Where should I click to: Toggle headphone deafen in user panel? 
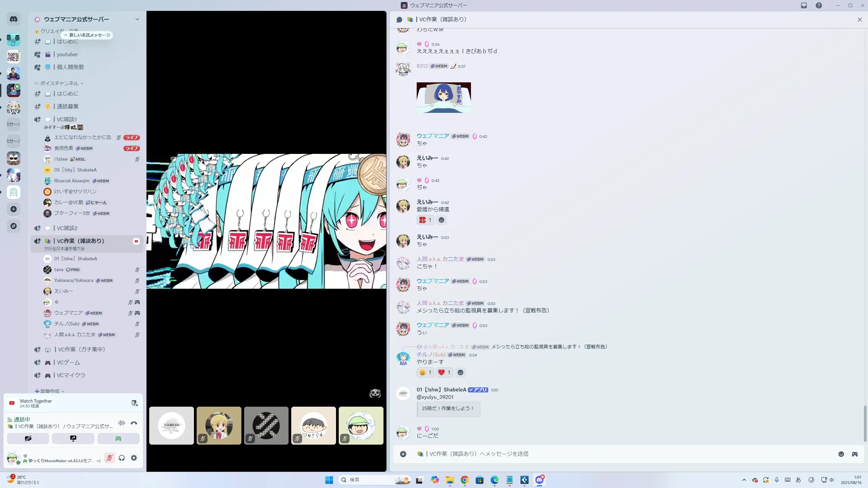pyautogui.click(x=122, y=458)
